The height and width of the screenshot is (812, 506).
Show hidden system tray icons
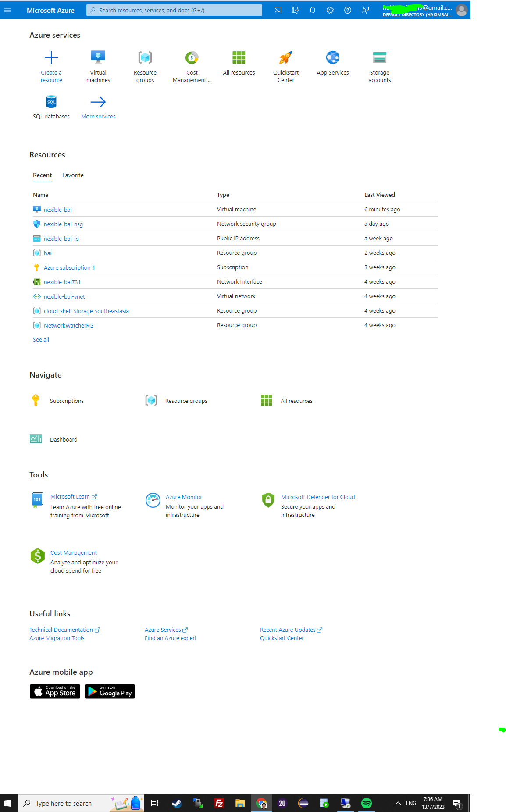[x=398, y=803]
